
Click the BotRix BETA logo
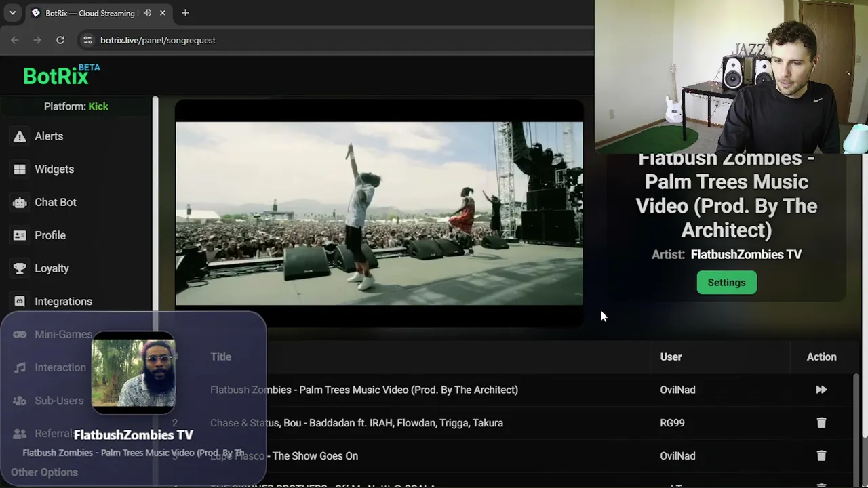pyautogui.click(x=61, y=75)
